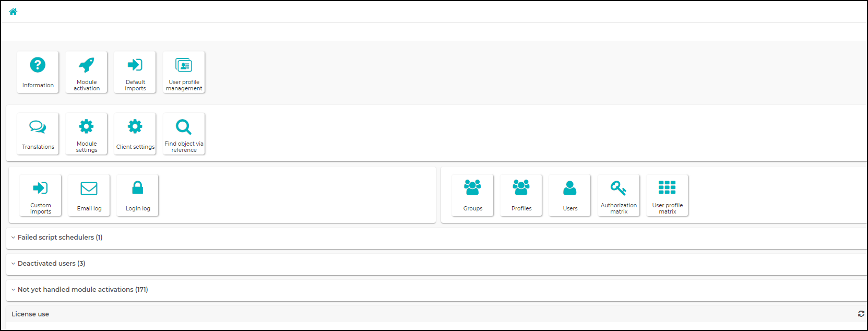
Task: Click the License use heading text
Action: [x=30, y=314]
